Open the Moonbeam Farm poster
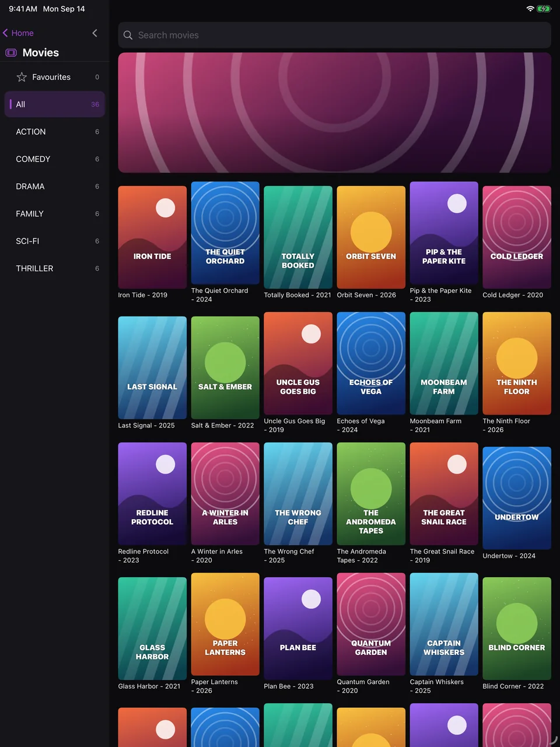The image size is (560, 747). 444,363
